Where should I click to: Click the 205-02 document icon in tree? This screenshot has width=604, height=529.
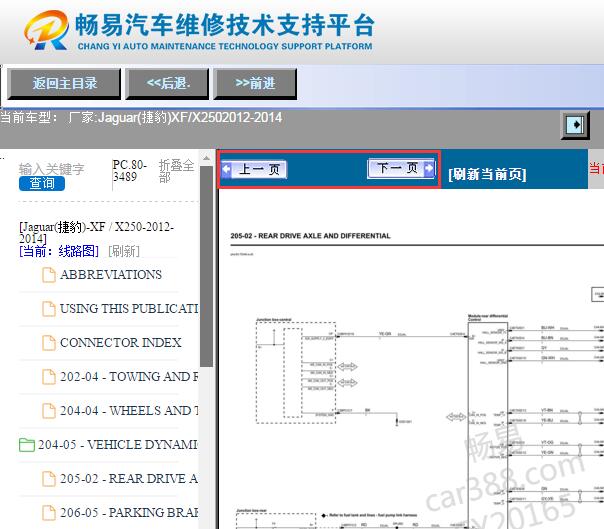(49, 479)
